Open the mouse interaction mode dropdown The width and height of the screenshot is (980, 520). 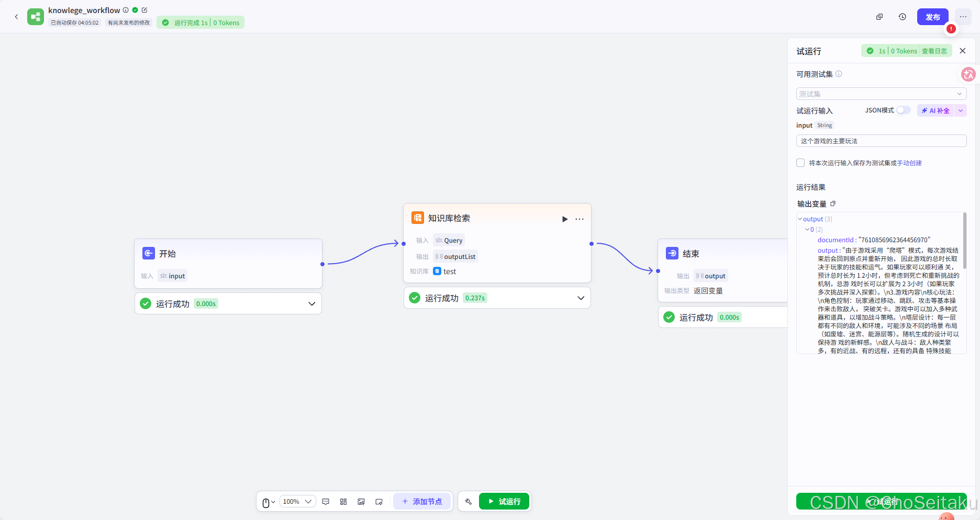tap(269, 502)
